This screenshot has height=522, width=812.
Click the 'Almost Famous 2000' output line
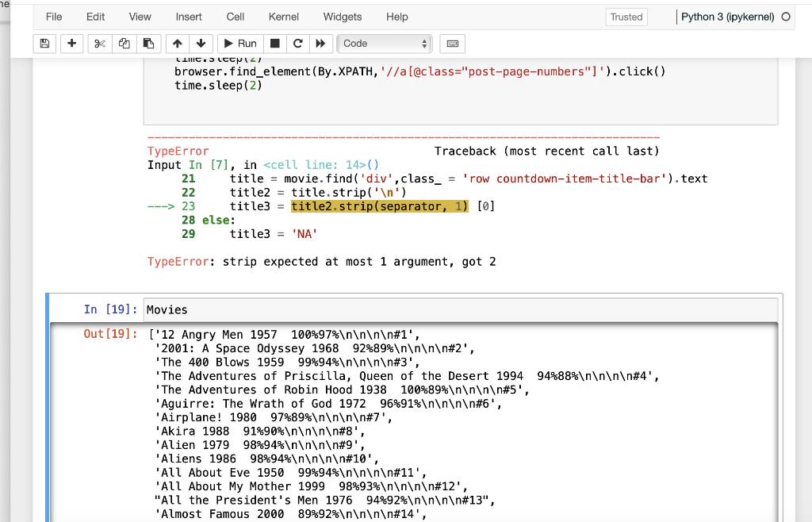[291, 514]
